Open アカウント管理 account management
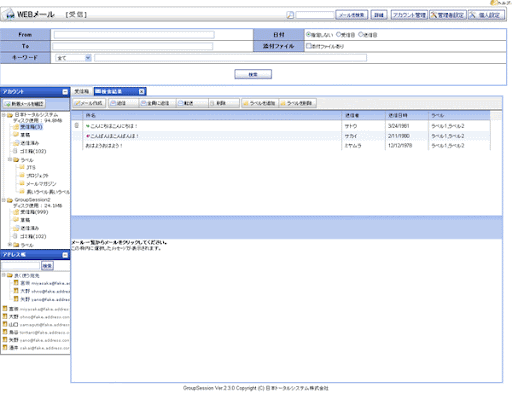 pos(409,15)
